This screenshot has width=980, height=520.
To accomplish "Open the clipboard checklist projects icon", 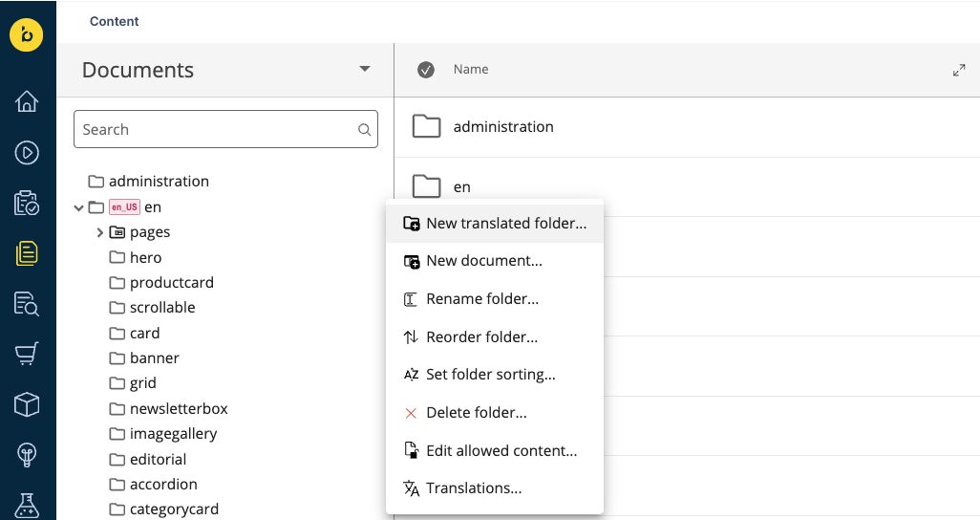I will (26, 203).
